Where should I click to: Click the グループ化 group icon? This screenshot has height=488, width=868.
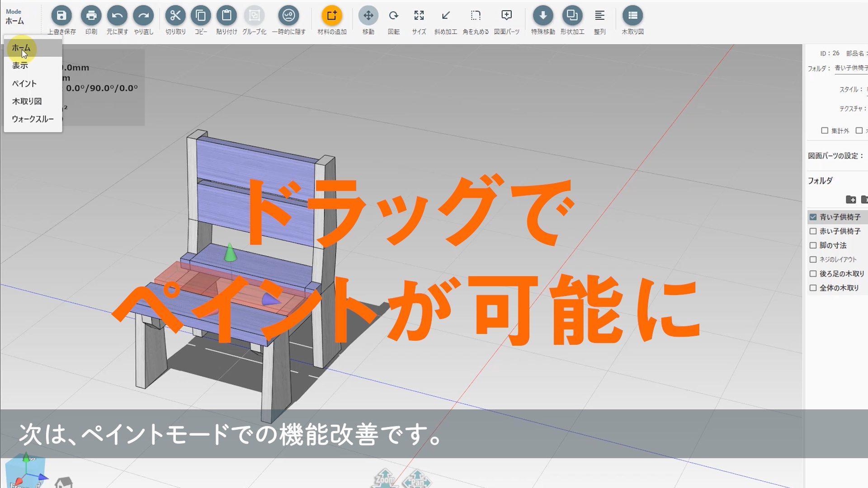pyautogui.click(x=254, y=16)
